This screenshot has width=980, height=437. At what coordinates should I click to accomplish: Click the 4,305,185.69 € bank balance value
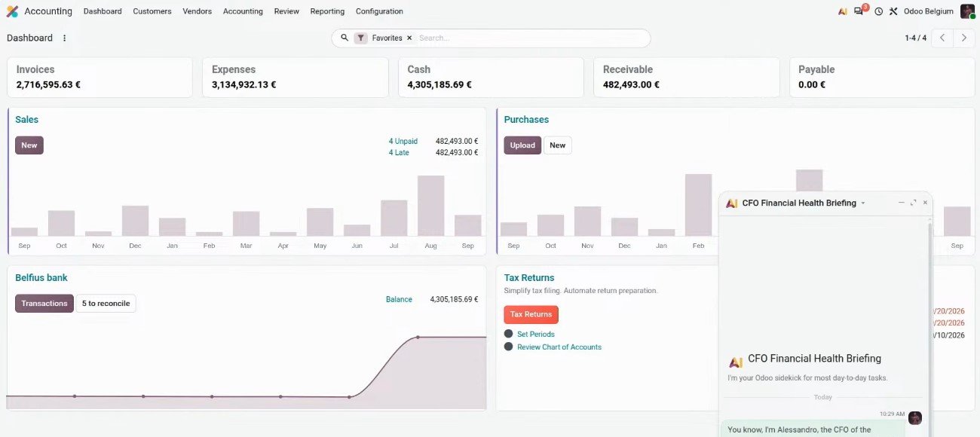(x=454, y=299)
